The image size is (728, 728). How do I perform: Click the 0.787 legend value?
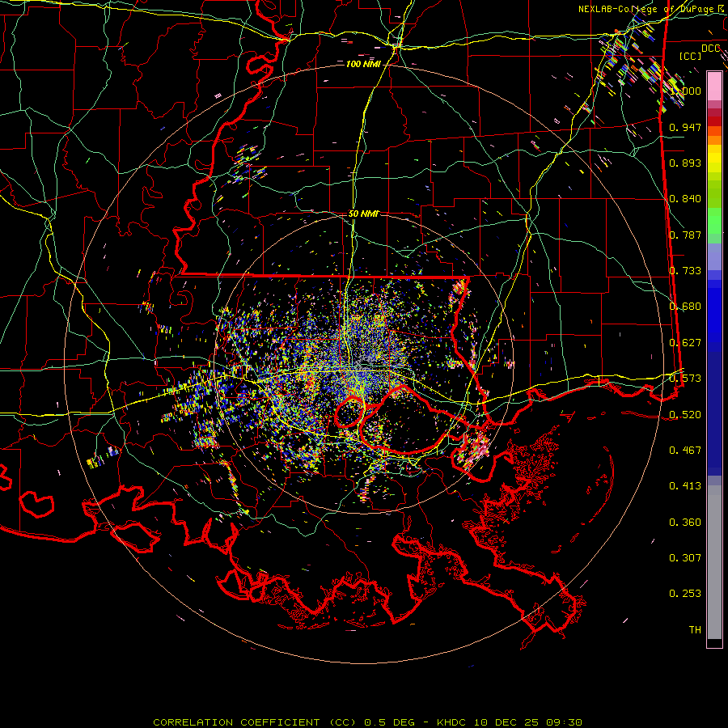point(685,235)
